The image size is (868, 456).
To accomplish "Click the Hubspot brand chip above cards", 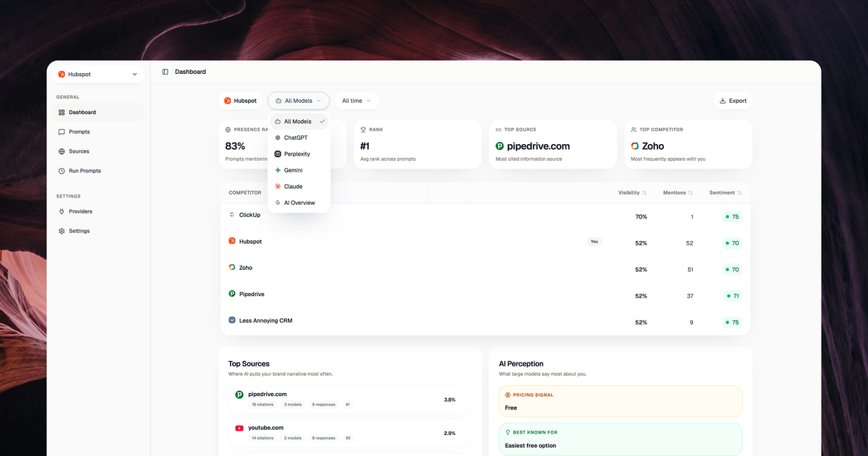I will pos(240,101).
